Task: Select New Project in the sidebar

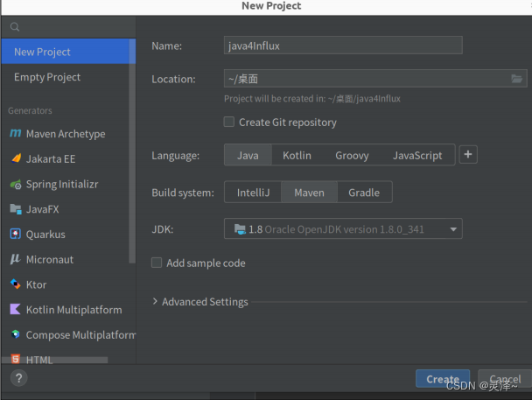Action: (x=68, y=52)
